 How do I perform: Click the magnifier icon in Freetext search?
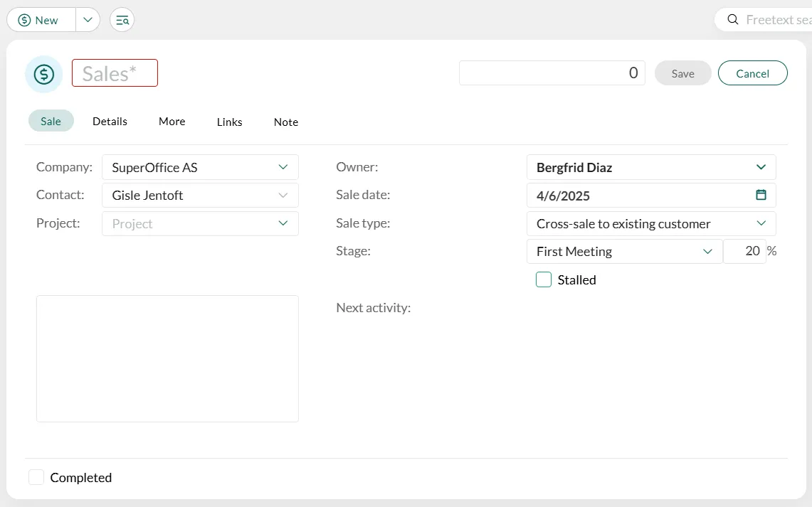tap(732, 20)
